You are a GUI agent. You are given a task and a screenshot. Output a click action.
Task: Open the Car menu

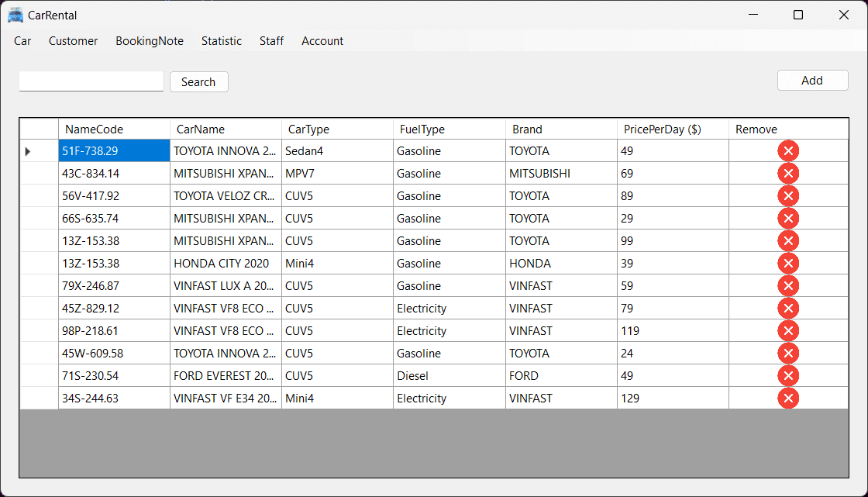[22, 41]
